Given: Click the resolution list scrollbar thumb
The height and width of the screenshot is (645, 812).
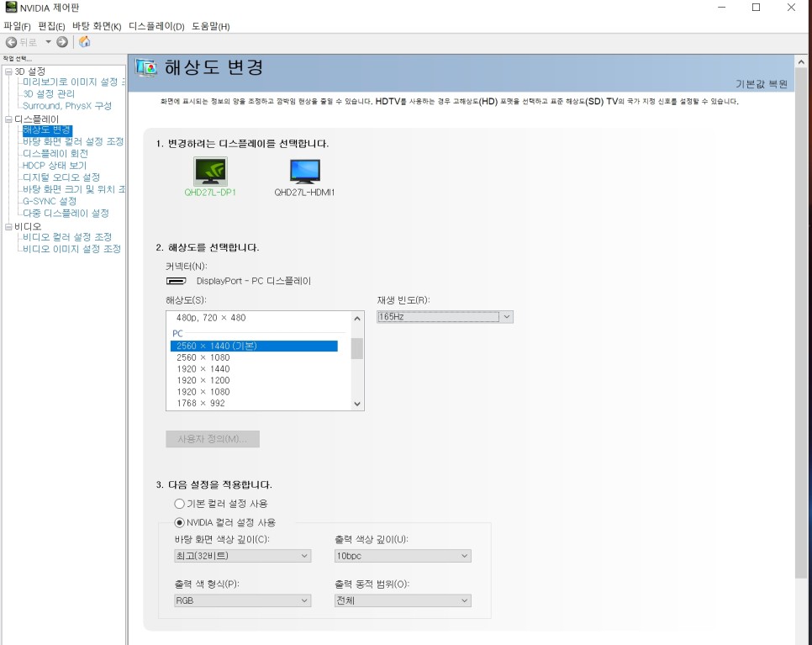Looking at the screenshot, I should (x=356, y=348).
